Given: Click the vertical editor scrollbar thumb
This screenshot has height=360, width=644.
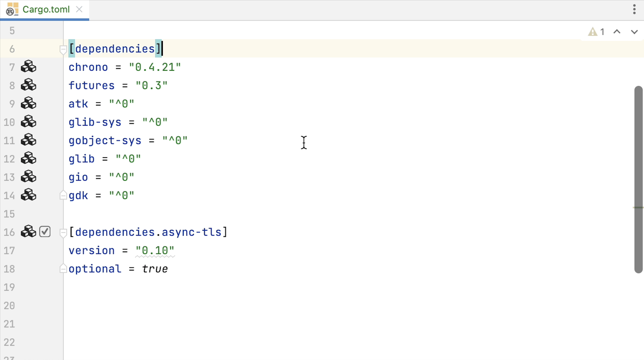Looking at the screenshot, I should [638, 179].
